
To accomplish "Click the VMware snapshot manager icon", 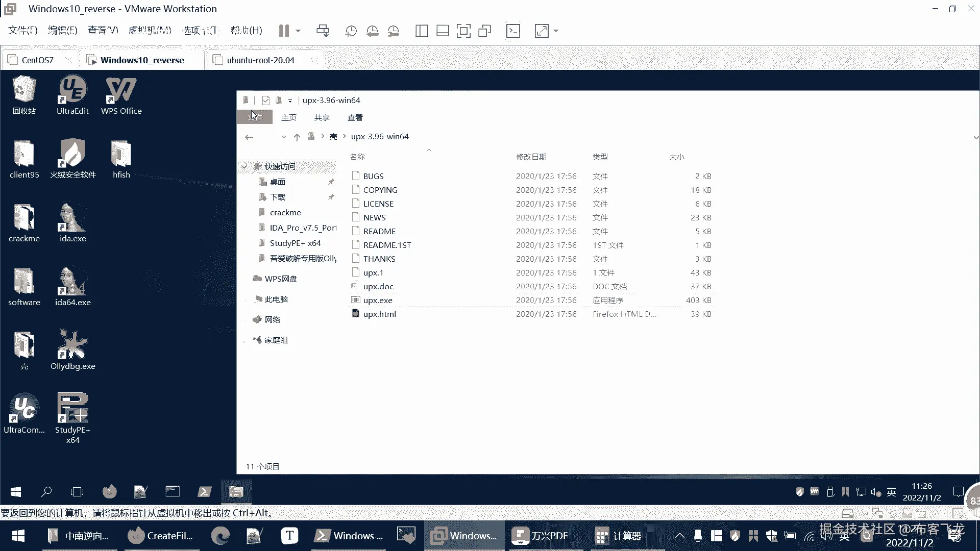I will click(394, 31).
